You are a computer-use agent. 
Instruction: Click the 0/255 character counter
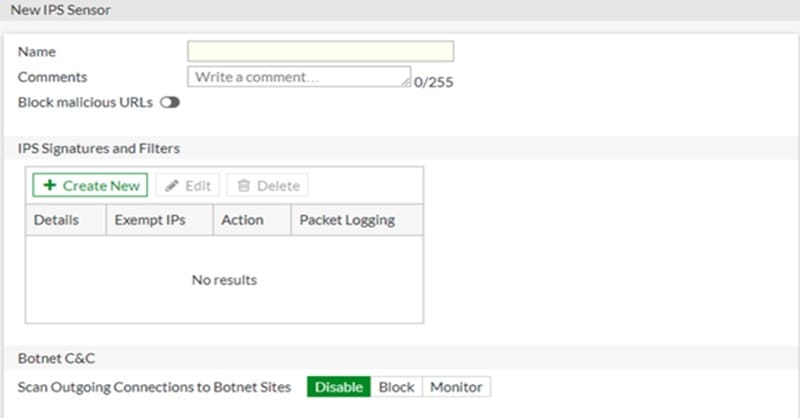coord(434,82)
